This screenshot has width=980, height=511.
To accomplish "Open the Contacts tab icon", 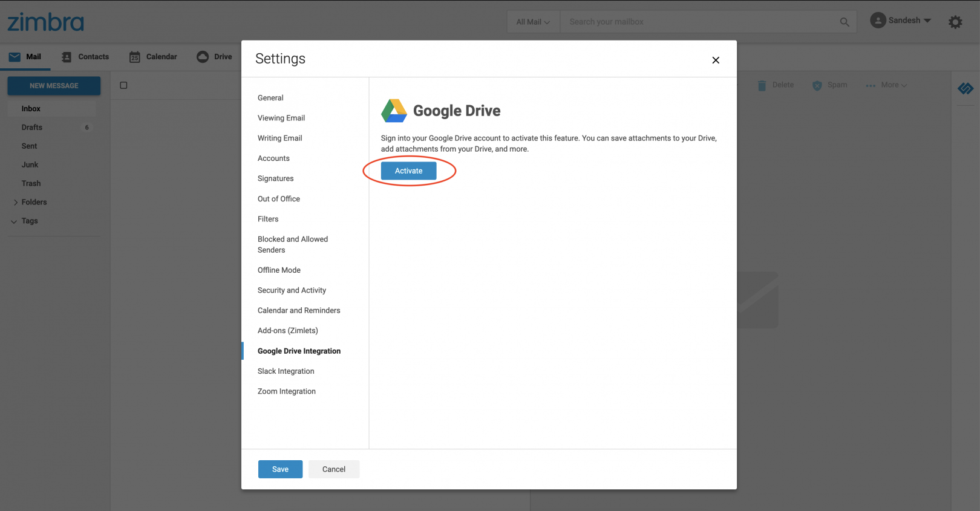I will pos(67,57).
